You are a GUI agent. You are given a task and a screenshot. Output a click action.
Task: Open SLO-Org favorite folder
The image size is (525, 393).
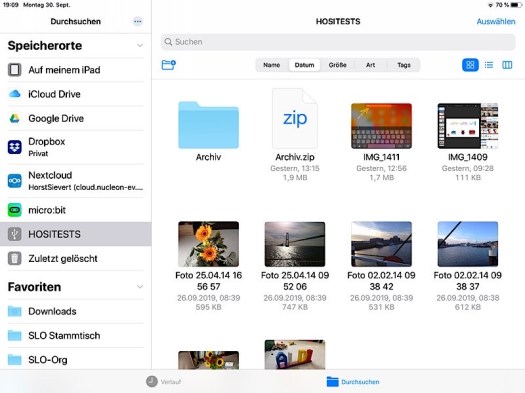pyautogui.click(x=76, y=359)
